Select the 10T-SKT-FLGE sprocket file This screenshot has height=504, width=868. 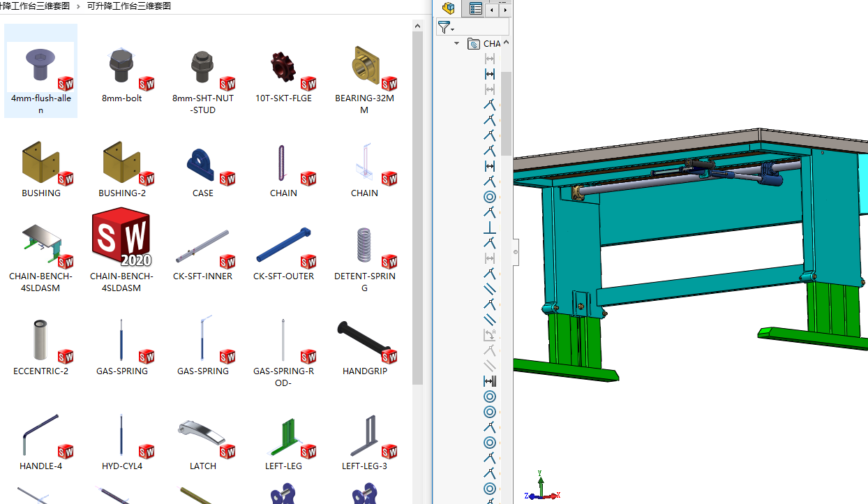[x=283, y=70]
